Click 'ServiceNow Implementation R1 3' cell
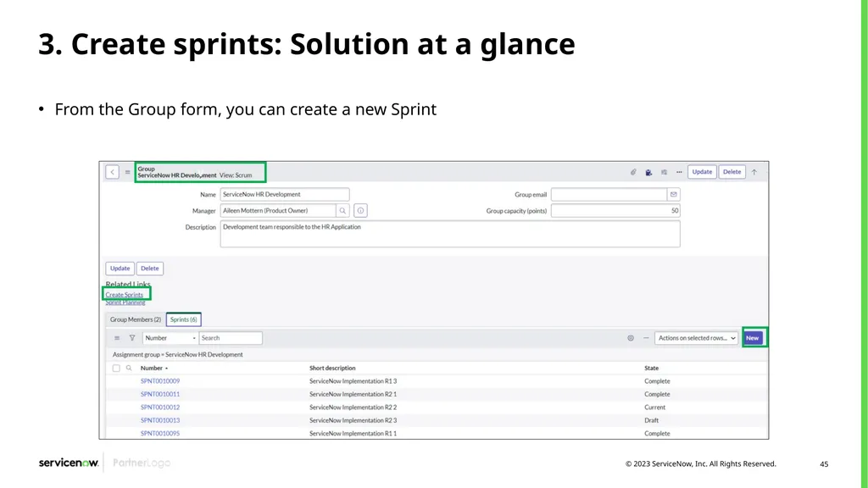The height and width of the screenshot is (488, 868). 353,381
